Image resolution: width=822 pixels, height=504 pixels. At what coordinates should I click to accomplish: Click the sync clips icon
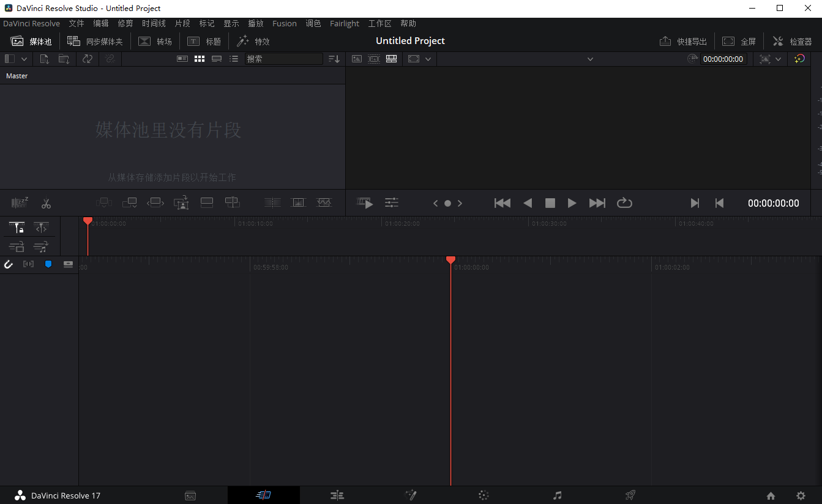pyautogui.click(x=88, y=59)
